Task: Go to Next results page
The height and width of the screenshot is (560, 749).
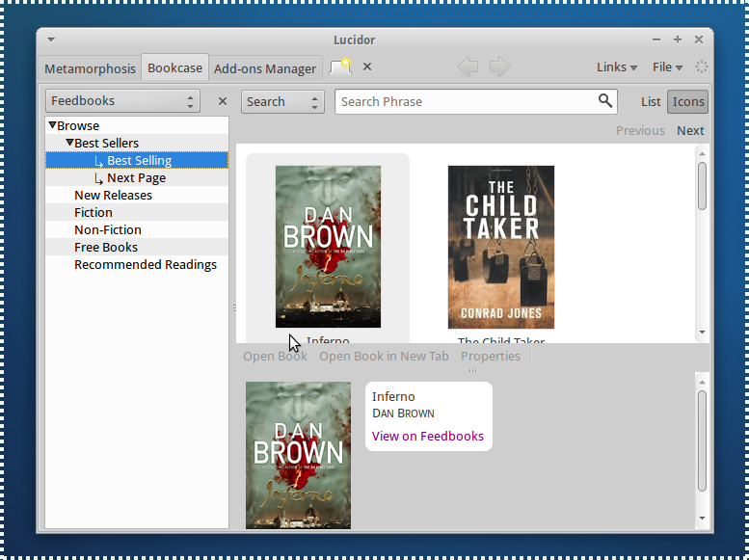Action: (690, 130)
